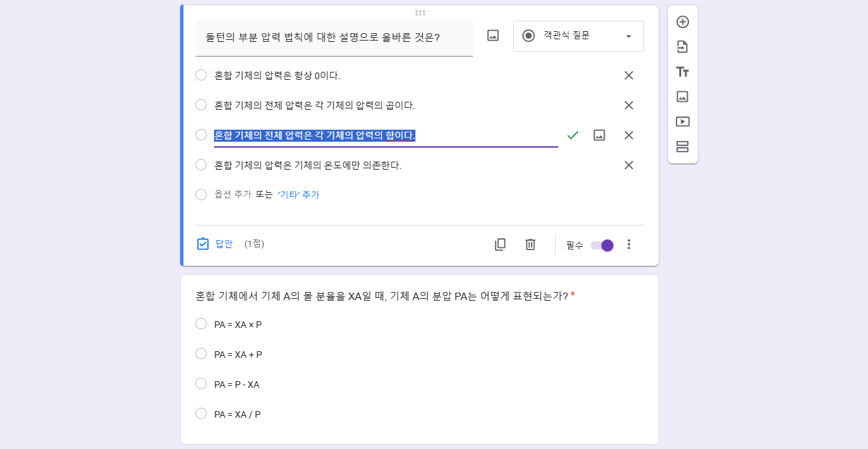
Task: Select radio for '온도에만 의존한다' option
Action: pyautogui.click(x=201, y=165)
